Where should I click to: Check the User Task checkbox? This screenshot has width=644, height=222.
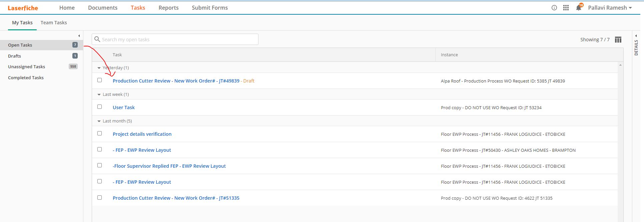[x=99, y=107]
